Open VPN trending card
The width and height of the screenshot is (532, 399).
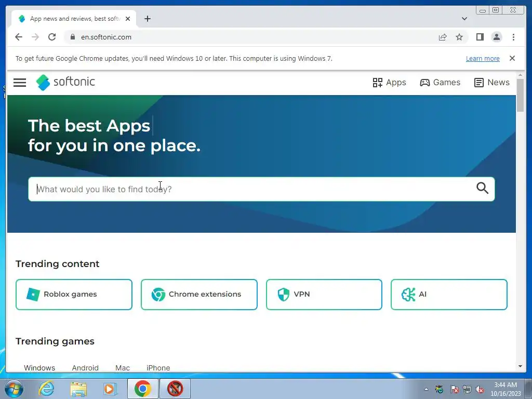[324, 294]
